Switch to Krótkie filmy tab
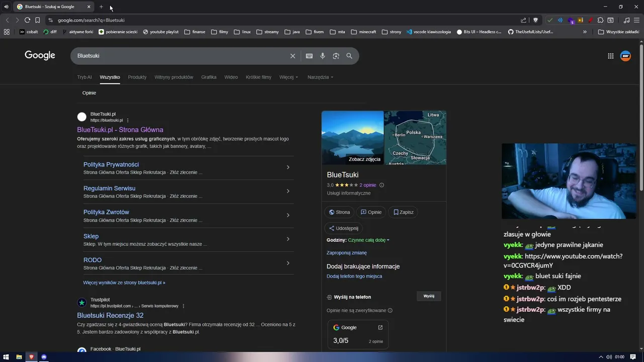This screenshot has height=362, width=644. tap(259, 77)
